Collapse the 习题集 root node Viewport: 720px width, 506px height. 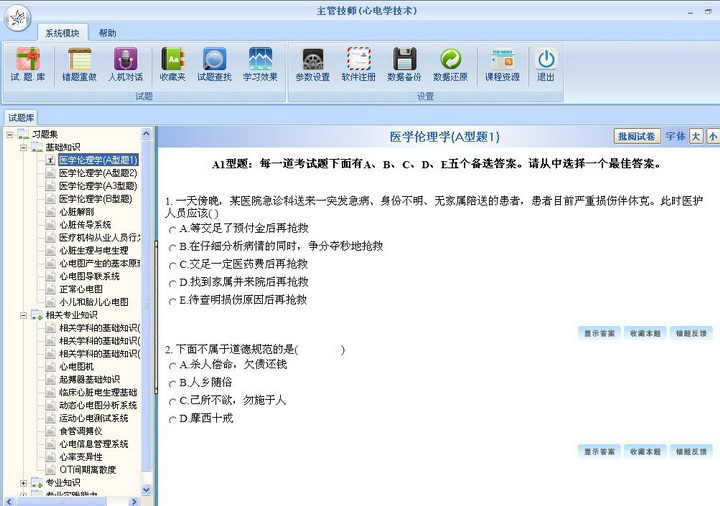(x=10, y=135)
